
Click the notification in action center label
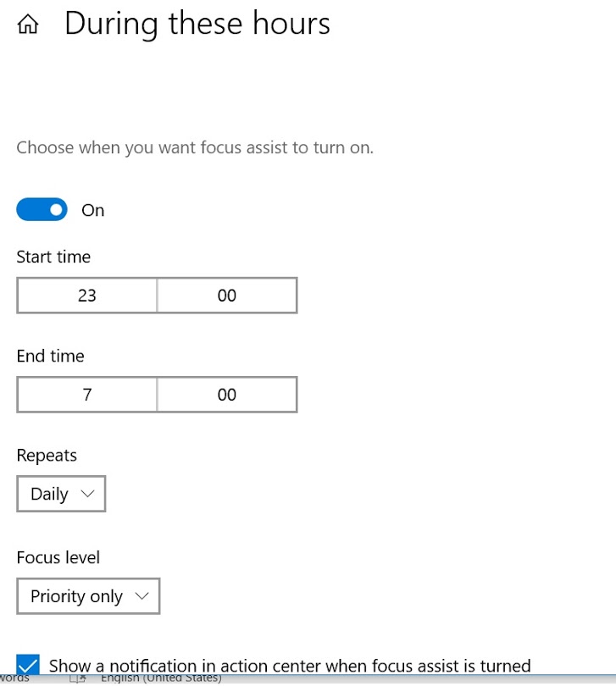click(x=290, y=666)
